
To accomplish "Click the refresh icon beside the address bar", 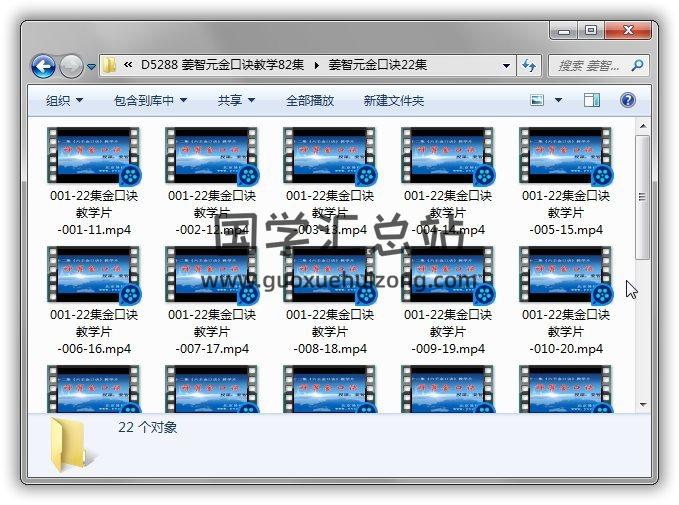I will pos(530,66).
